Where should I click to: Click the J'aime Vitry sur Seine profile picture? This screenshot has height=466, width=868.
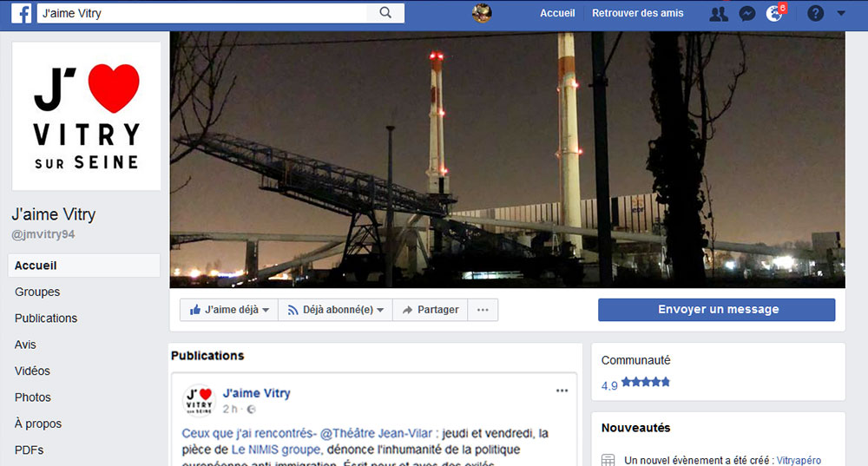coord(86,116)
